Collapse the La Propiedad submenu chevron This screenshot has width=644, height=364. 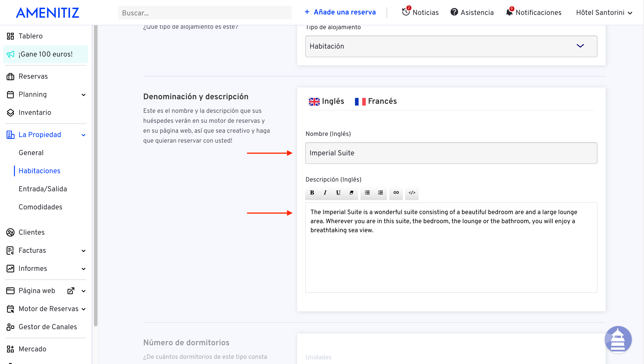pos(84,135)
